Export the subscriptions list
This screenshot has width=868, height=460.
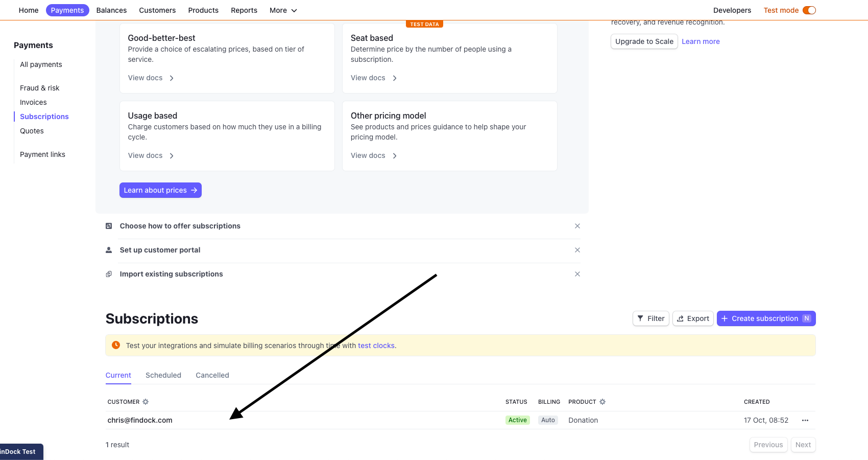click(693, 318)
